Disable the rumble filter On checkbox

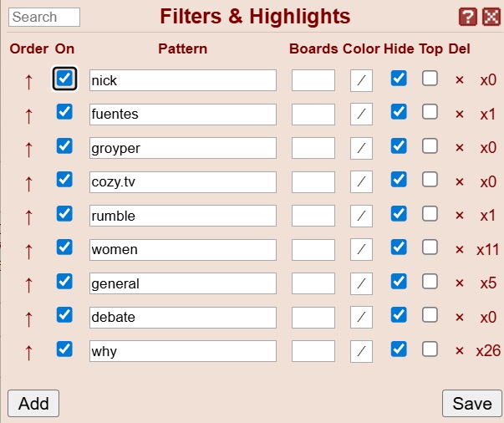[64, 214]
